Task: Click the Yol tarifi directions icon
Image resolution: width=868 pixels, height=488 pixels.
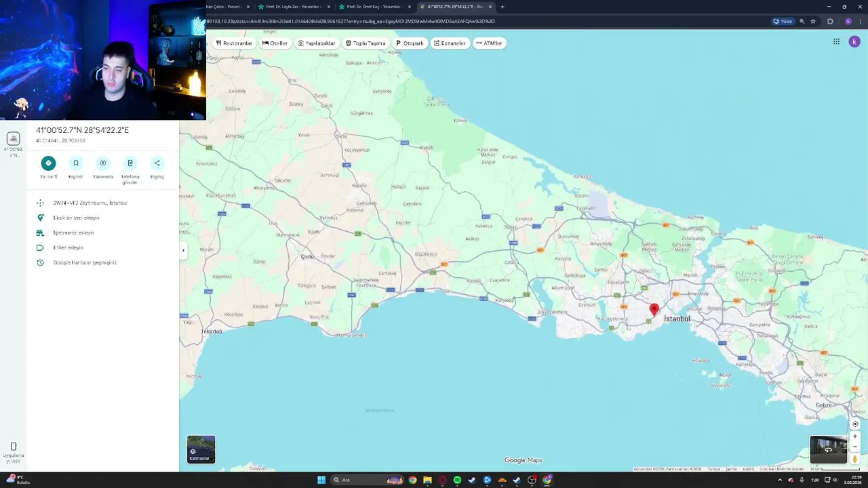Action: (x=48, y=163)
